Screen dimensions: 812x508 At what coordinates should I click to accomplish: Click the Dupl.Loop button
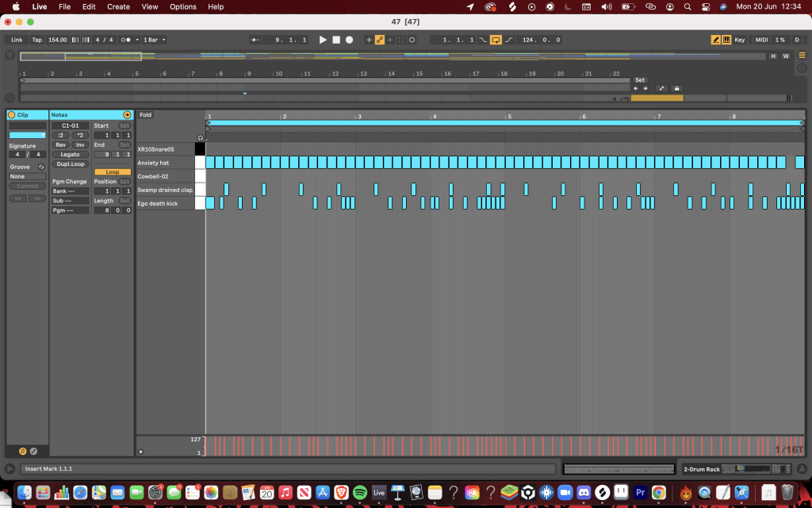(71, 164)
